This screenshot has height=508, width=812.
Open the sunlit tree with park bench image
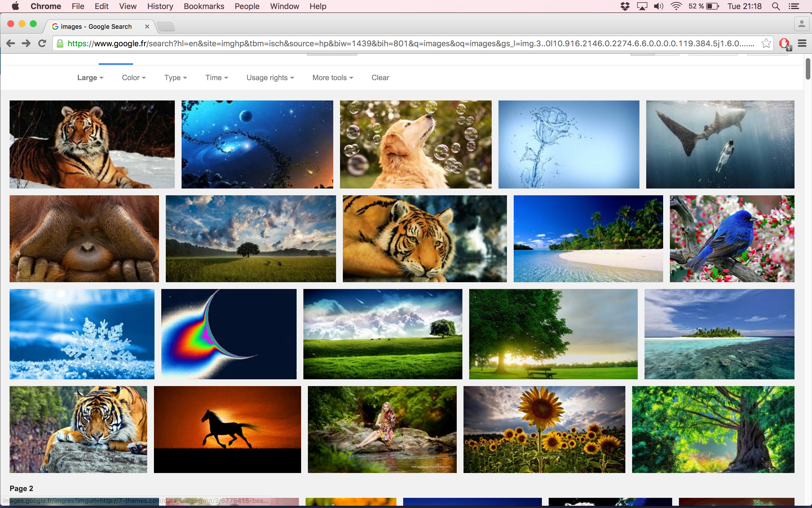[553, 334]
